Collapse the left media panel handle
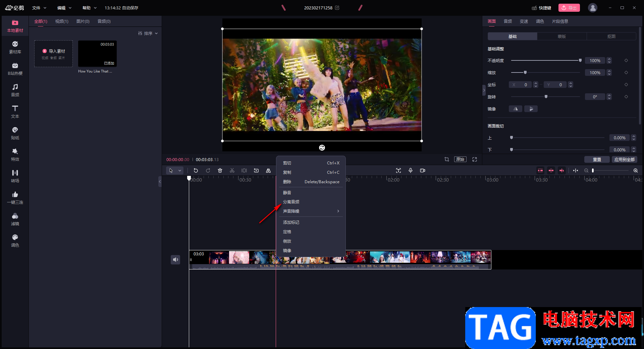The image size is (644, 349). (160, 182)
